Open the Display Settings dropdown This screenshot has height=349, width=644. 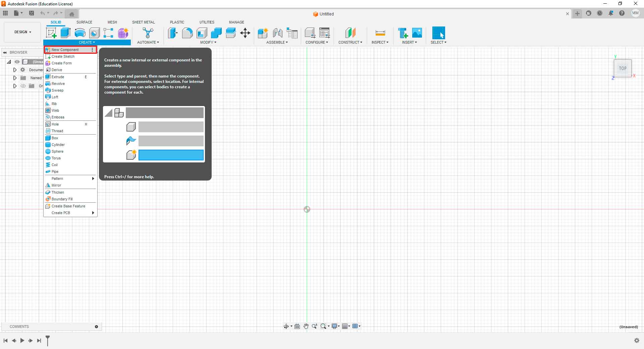pos(336,326)
